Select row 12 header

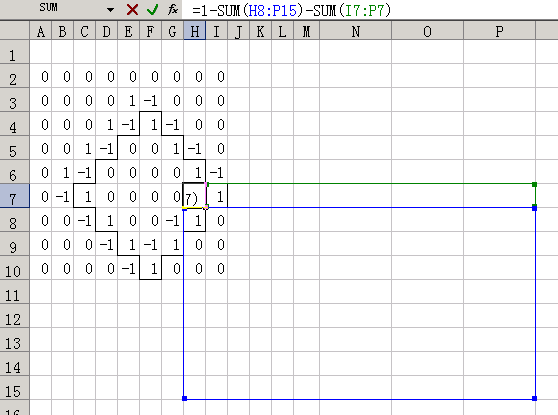(x=14, y=316)
